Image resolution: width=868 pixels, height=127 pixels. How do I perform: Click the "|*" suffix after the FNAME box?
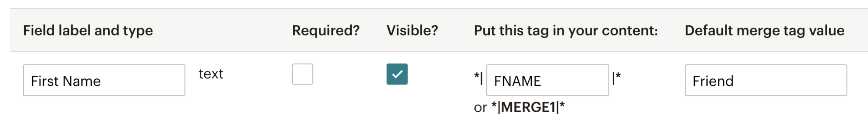616,78
